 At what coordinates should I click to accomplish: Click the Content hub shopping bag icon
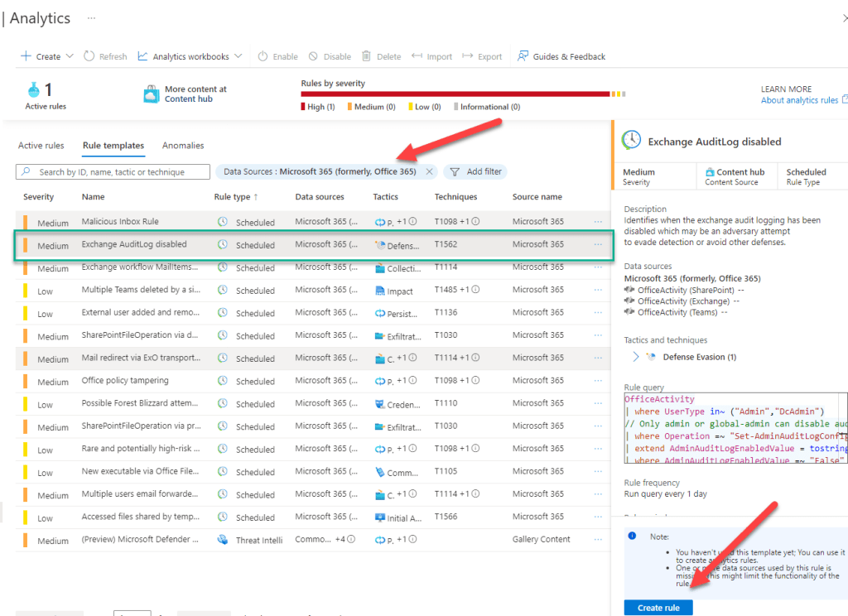(151, 94)
